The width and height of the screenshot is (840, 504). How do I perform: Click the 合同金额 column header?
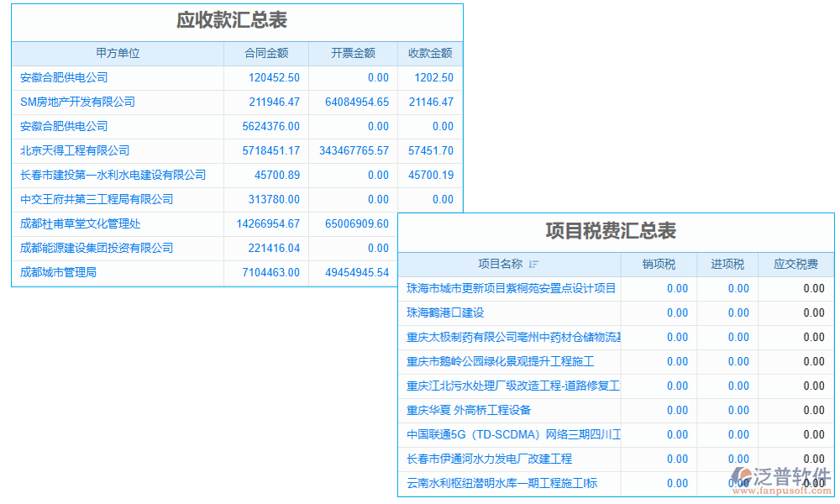click(266, 53)
